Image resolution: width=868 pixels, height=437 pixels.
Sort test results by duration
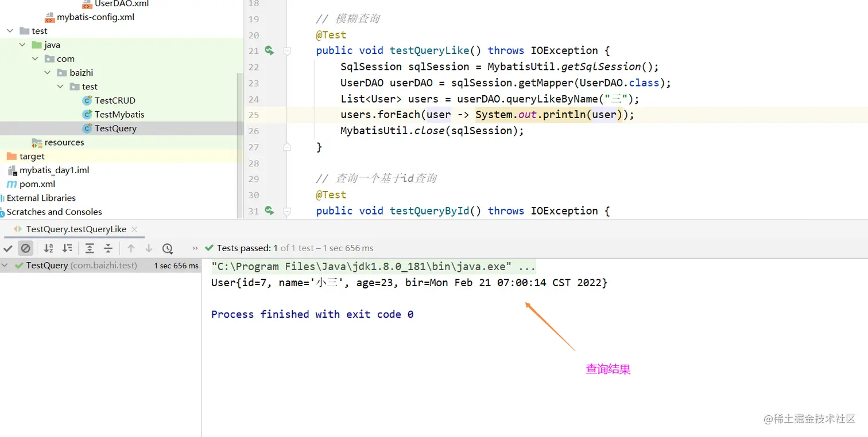pyautogui.click(x=68, y=248)
